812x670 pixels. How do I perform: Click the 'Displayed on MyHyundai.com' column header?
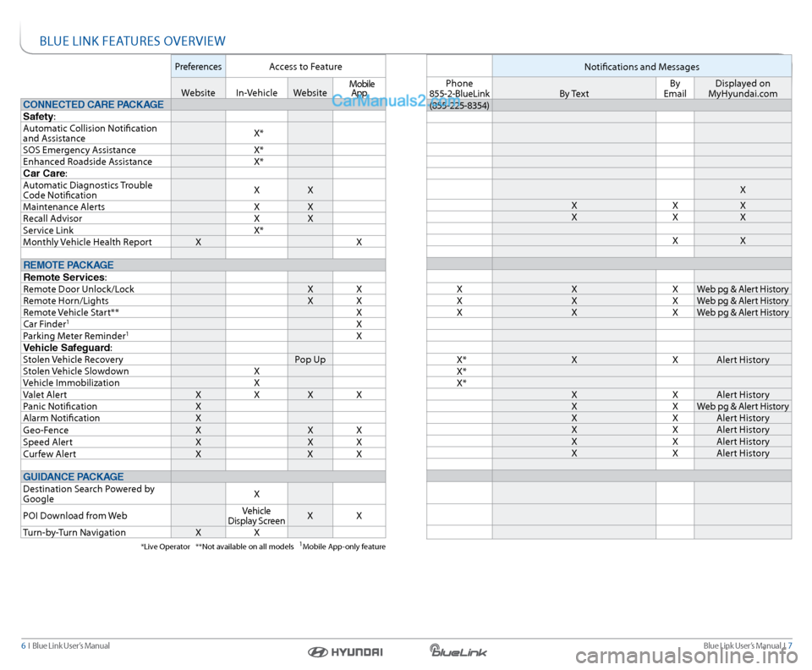743,89
